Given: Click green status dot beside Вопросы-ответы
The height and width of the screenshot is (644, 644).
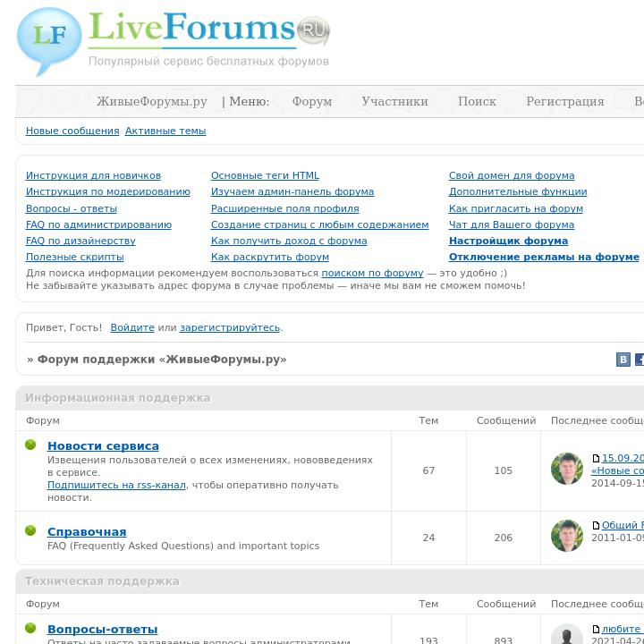Looking at the screenshot, I should coord(30,628).
